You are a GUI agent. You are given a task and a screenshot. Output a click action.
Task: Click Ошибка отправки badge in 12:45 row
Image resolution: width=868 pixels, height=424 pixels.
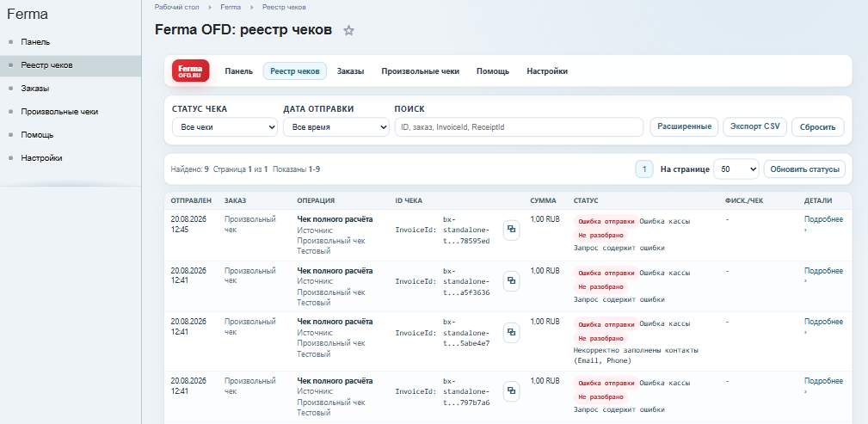click(606, 221)
